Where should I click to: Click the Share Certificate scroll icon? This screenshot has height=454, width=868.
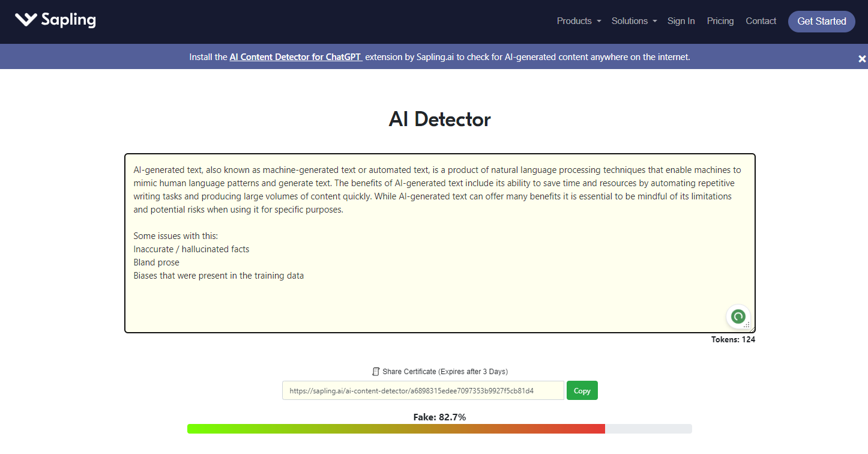(x=376, y=372)
